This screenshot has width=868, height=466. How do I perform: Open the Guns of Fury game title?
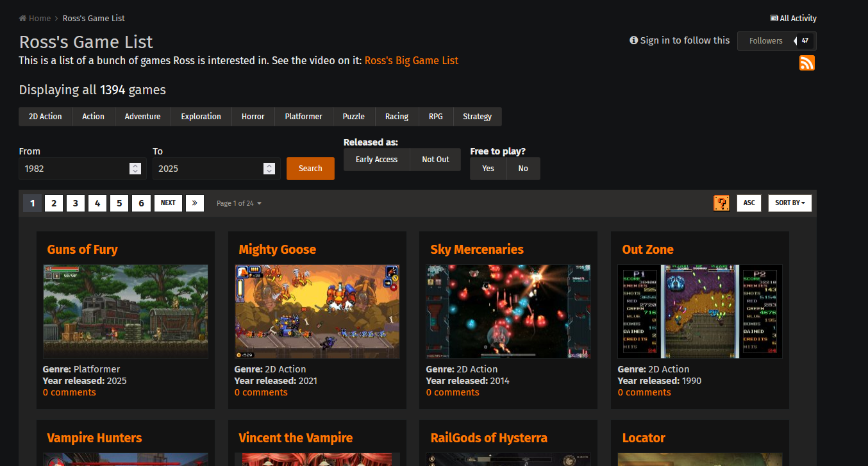pos(82,249)
